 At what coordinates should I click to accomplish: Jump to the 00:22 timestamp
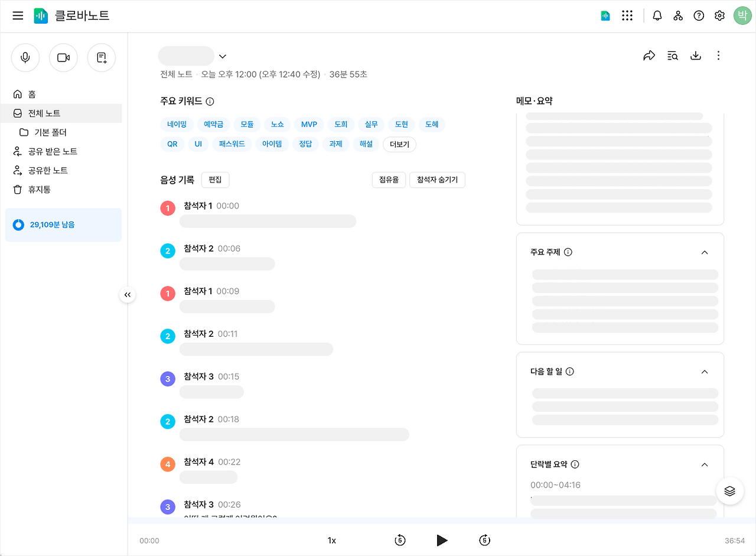pyautogui.click(x=229, y=462)
